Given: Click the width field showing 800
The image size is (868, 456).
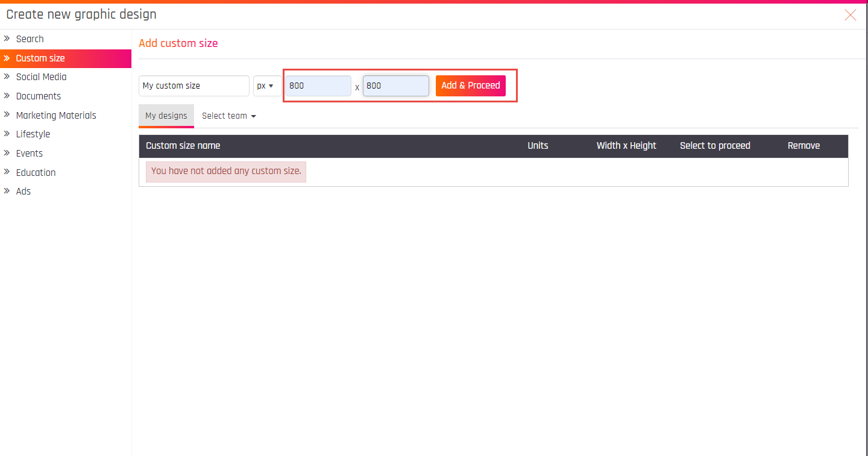Looking at the screenshot, I should coord(318,86).
